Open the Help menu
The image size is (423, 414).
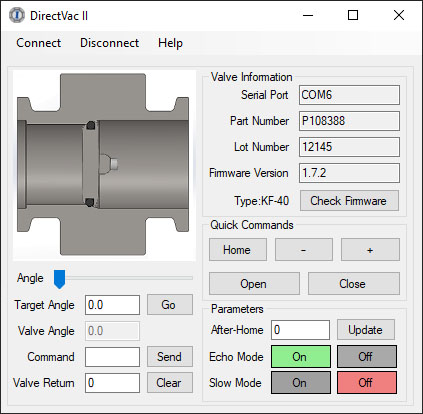click(x=170, y=43)
